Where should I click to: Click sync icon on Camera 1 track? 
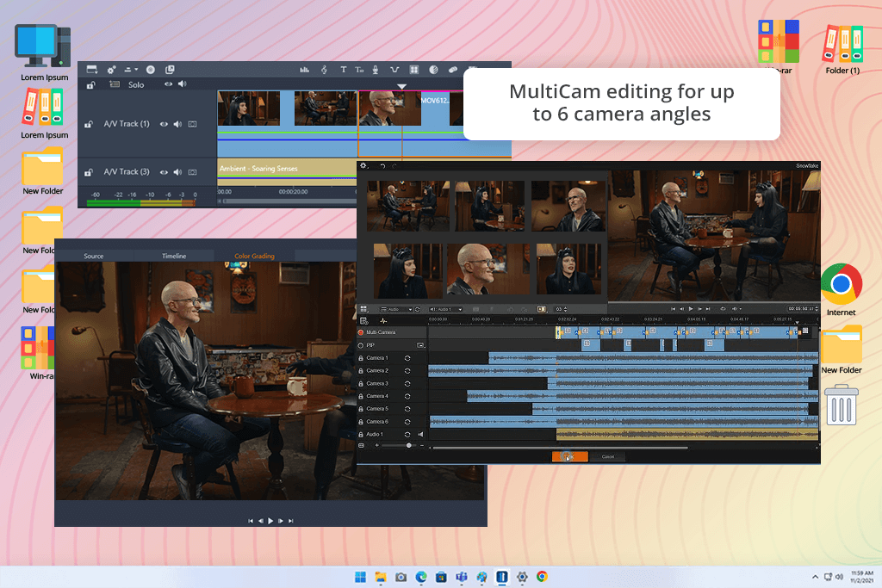[x=407, y=358]
